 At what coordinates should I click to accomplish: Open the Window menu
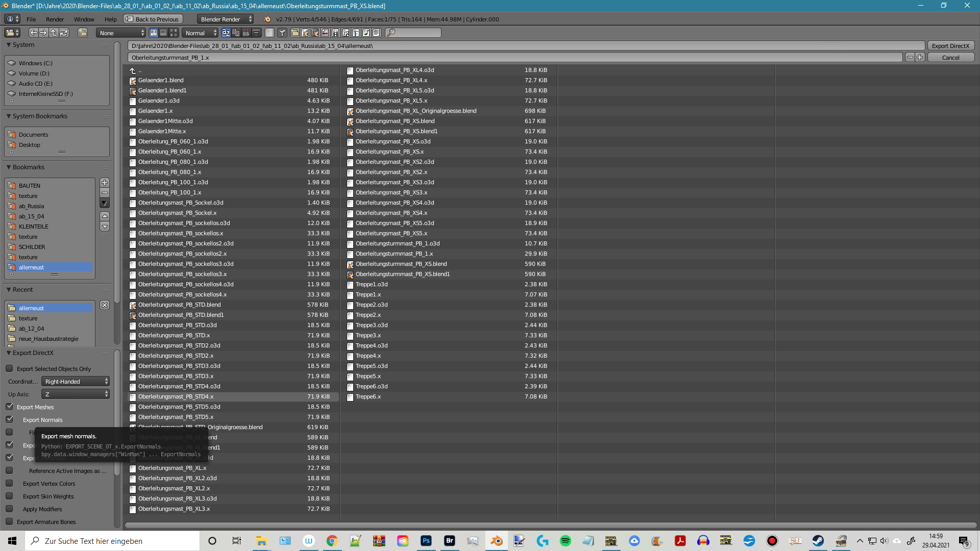coord(84,19)
